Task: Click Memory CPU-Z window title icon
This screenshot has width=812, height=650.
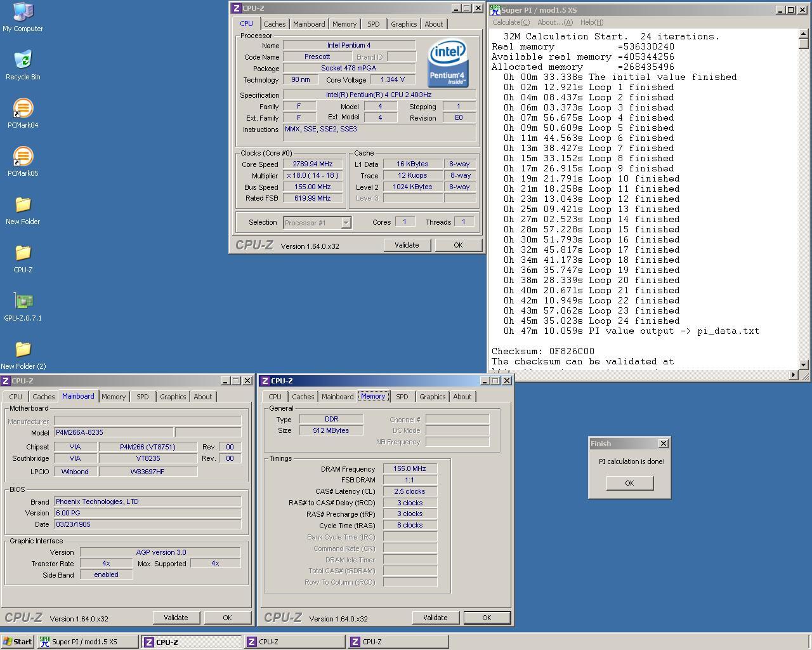Action: (x=265, y=381)
